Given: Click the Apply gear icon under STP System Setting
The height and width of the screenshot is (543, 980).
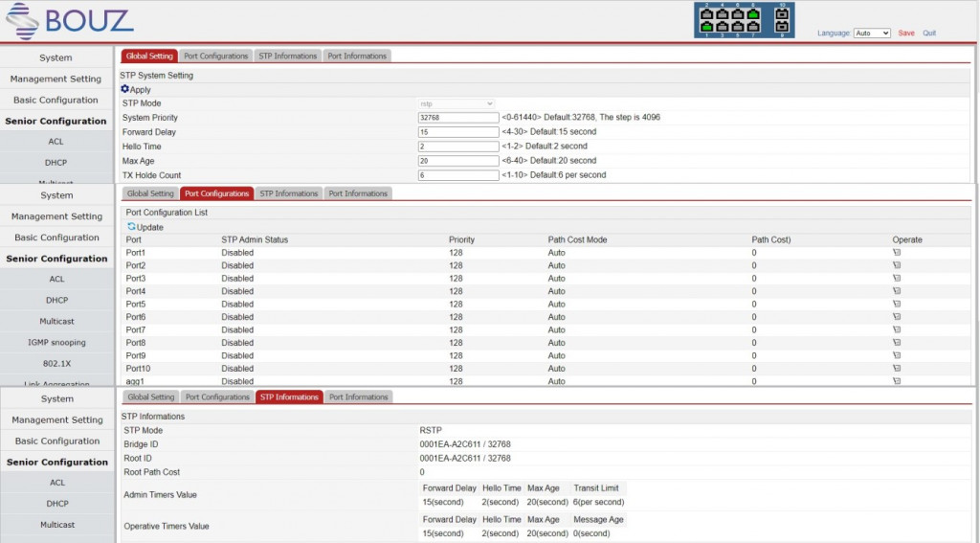Looking at the screenshot, I should (x=125, y=89).
